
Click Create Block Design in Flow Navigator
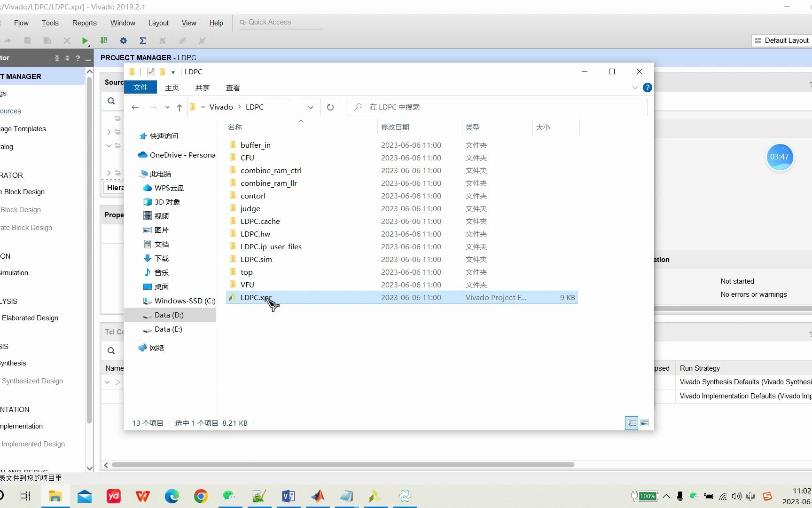click(x=23, y=192)
